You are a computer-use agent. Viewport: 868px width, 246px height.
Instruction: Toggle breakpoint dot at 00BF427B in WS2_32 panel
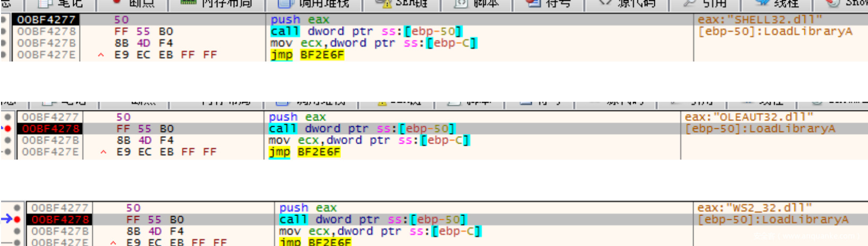(x=17, y=231)
